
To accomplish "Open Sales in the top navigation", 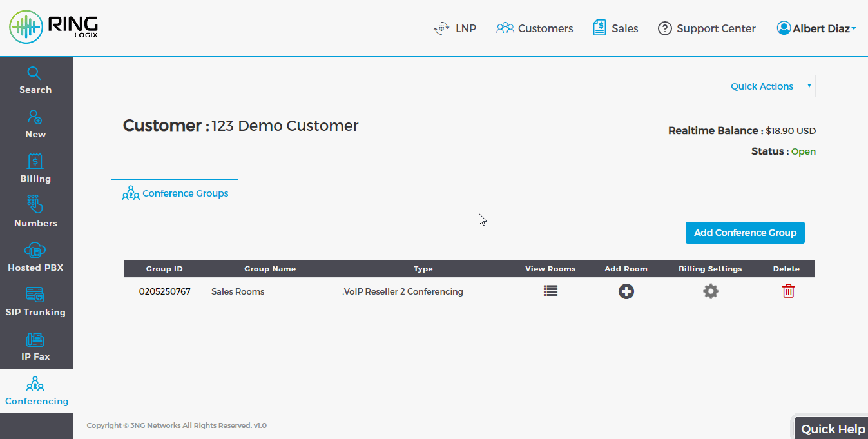I will (616, 28).
